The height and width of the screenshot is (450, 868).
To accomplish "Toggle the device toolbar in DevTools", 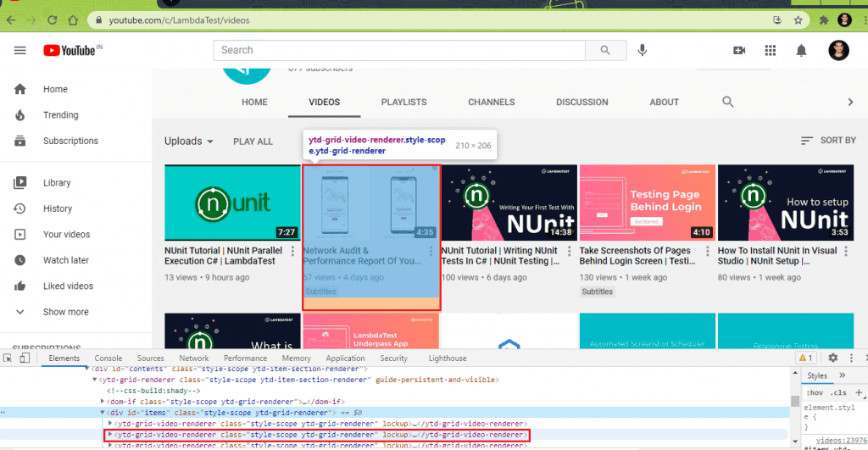I will (25, 358).
